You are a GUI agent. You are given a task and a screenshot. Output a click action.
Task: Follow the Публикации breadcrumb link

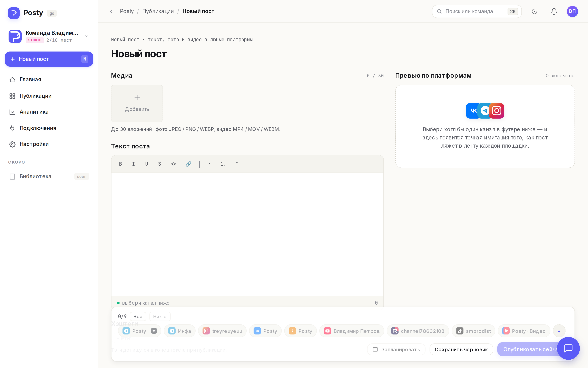pyautogui.click(x=158, y=11)
